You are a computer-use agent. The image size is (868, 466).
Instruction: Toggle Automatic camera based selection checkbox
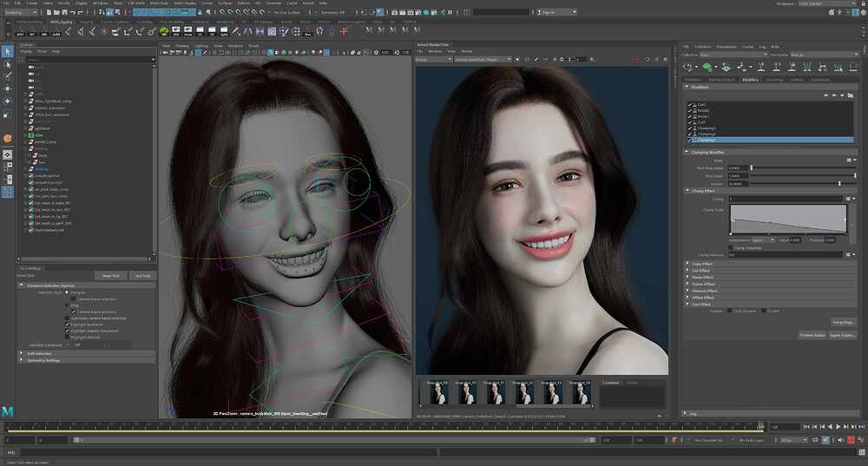point(68,318)
